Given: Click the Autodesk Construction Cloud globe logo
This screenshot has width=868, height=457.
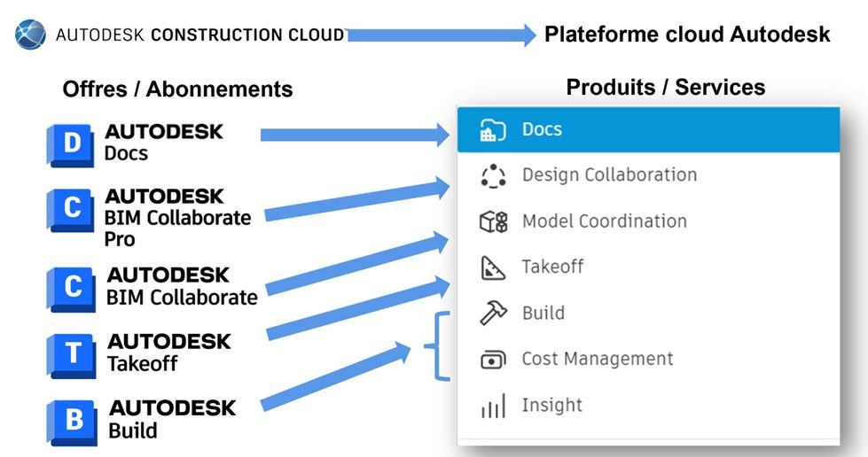Looking at the screenshot, I should 30,35.
